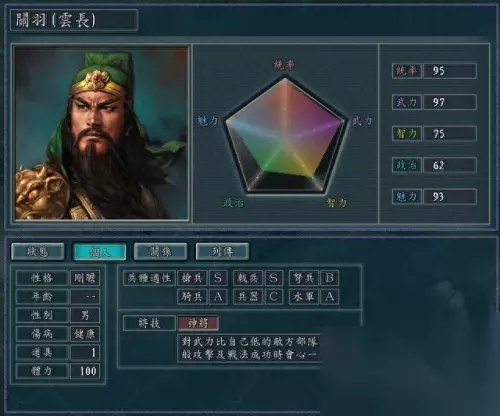This screenshot has height=416, width=500.
Task: Click the 智力 stat value 75
Action: pyautogui.click(x=450, y=134)
